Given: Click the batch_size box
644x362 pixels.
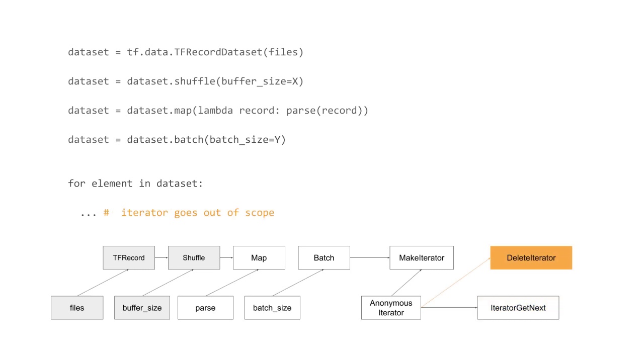Looking at the screenshot, I should (272, 308).
